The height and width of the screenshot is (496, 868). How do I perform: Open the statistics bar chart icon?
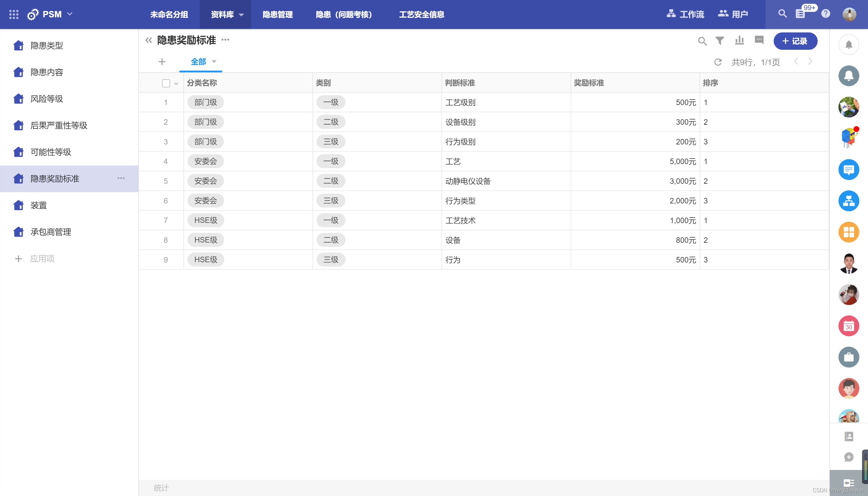click(x=739, y=41)
